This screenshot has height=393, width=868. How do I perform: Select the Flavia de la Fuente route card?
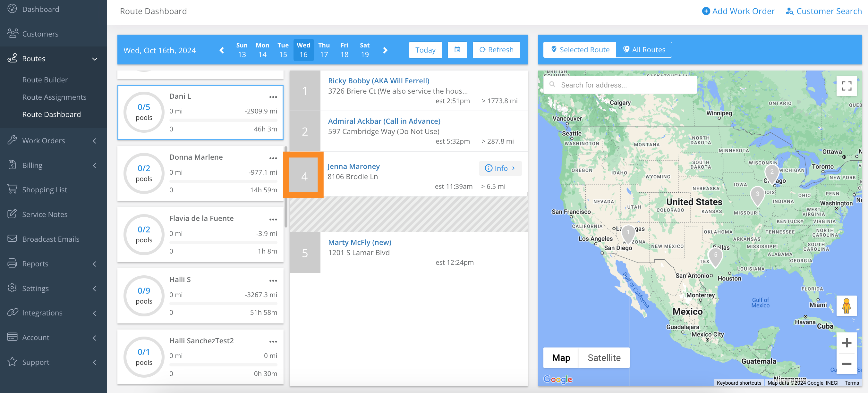click(x=200, y=235)
